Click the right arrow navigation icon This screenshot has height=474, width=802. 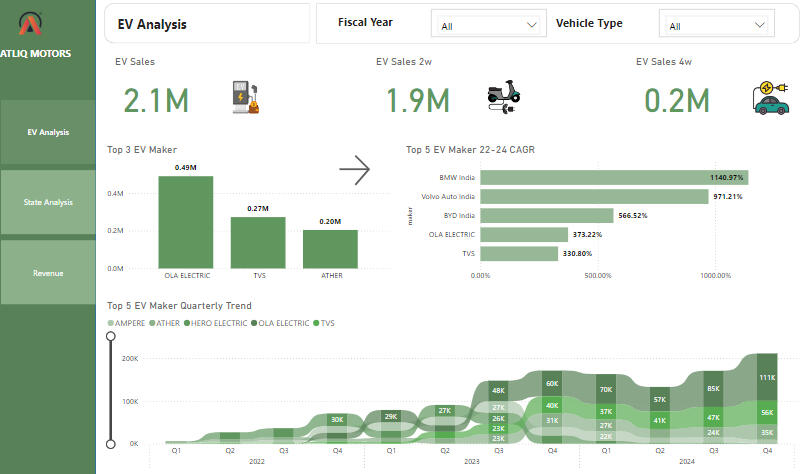pyautogui.click(x=355, y=170)
